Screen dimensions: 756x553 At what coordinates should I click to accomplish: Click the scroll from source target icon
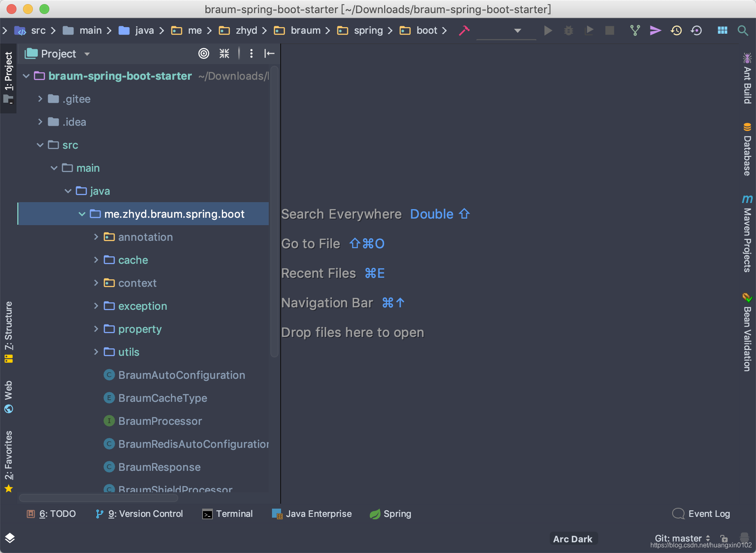point(204,53)
